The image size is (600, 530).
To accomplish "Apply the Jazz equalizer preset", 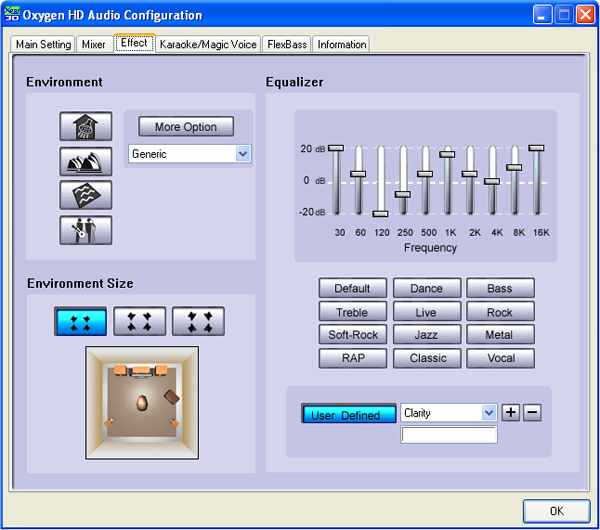I will point(427,335).
